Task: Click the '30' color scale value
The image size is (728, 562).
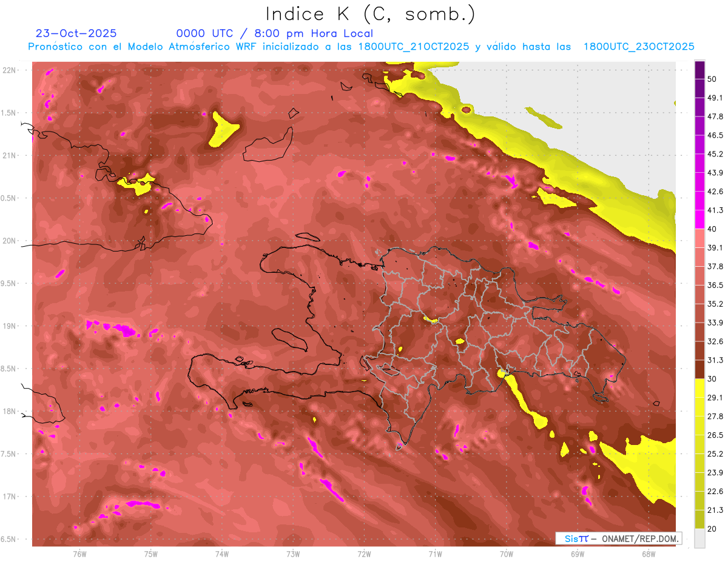Action: point(713,379)
